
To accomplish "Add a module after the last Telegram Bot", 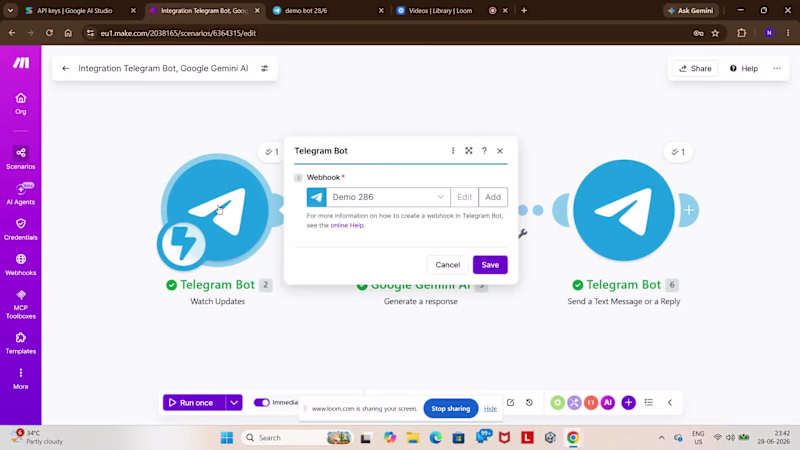I will [689, 210].
